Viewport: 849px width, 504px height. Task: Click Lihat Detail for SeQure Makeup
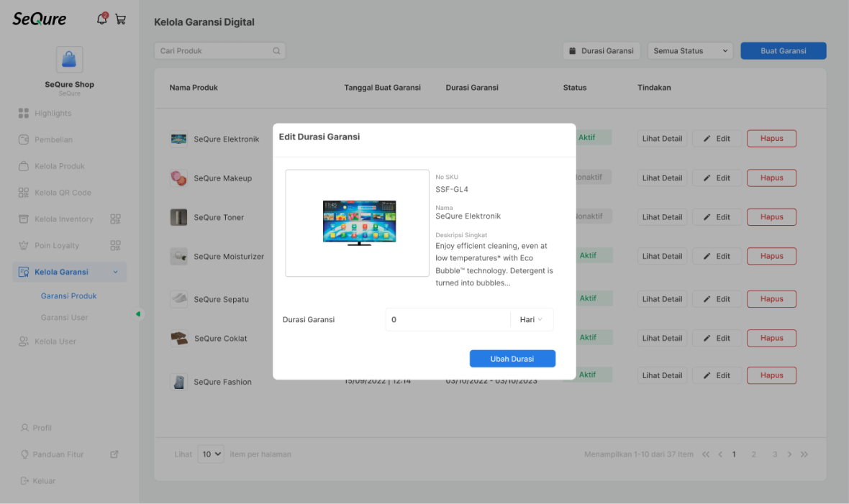(662, 178)
